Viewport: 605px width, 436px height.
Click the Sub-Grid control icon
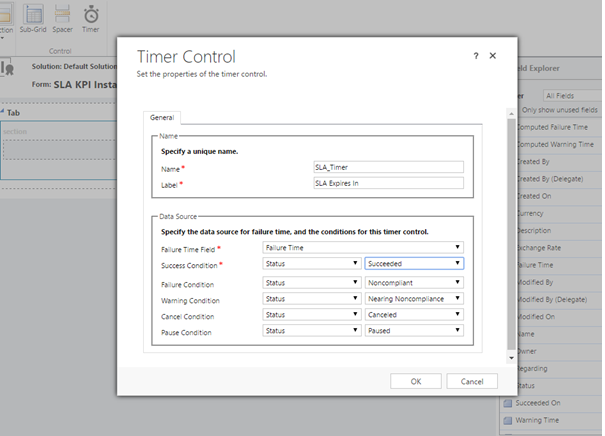tap(33, 17)
